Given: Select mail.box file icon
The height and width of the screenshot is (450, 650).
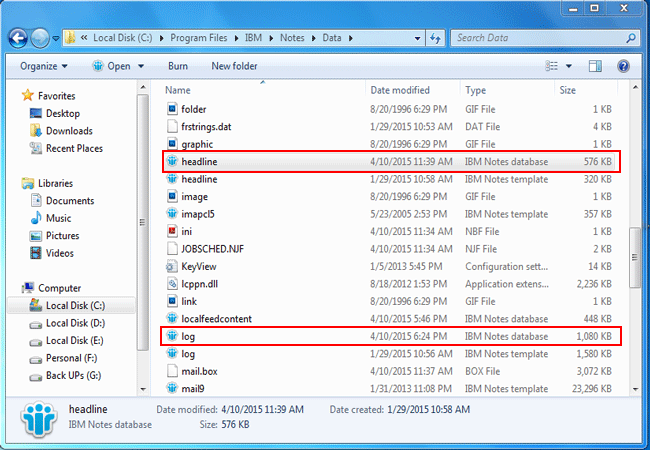Looking at the screenshot, I should click(172, 371).
